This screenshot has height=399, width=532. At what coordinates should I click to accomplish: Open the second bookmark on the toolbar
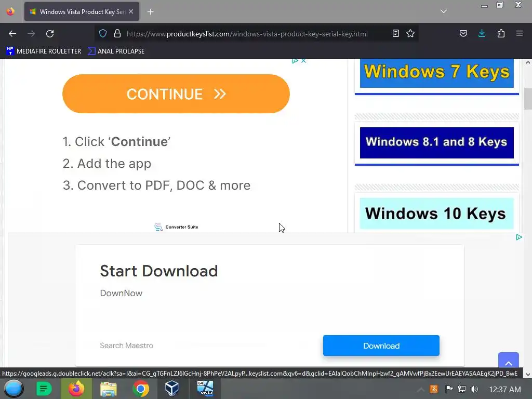click(116, 51)
